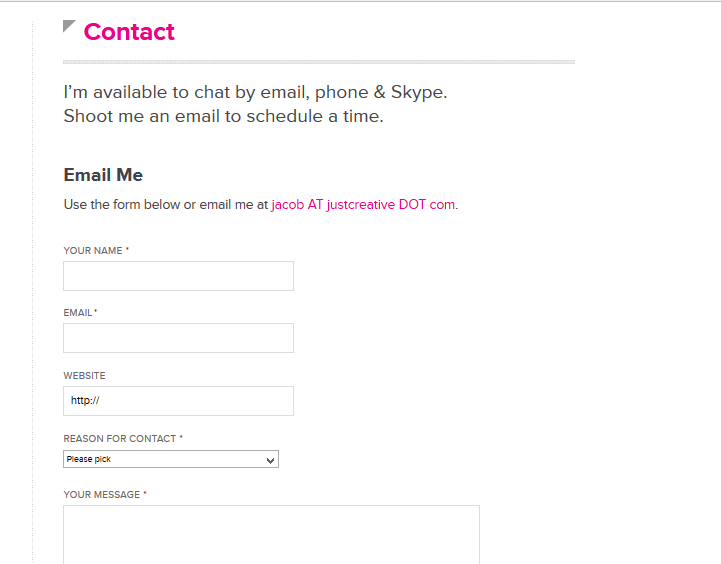Open the jacob AT justcreative DOT com link
This screenshot has height=564, width=721.
tap(363, 204)
